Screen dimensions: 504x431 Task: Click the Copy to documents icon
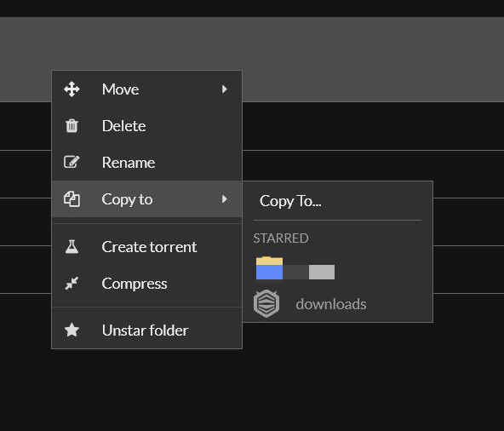tap(72, 199)
